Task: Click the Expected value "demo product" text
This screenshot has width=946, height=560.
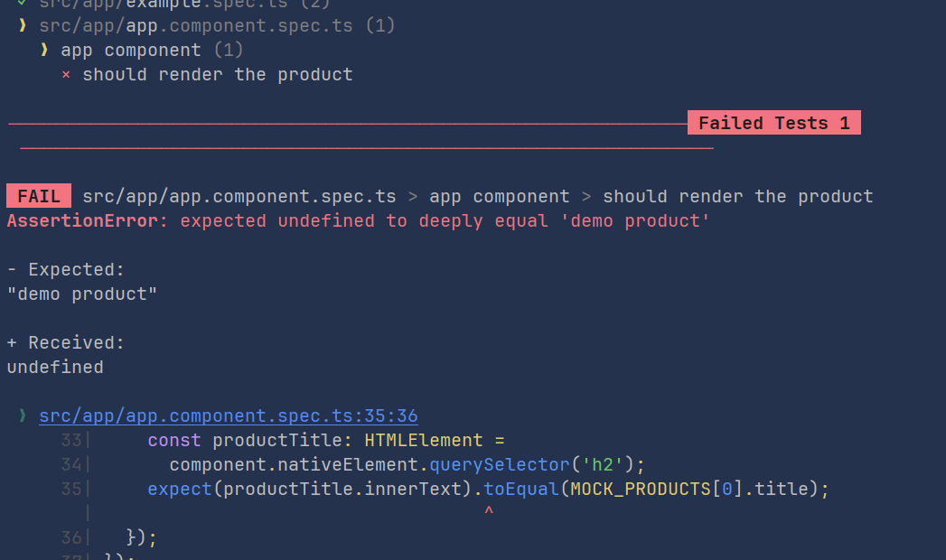Action: click(x=82, y=294)
